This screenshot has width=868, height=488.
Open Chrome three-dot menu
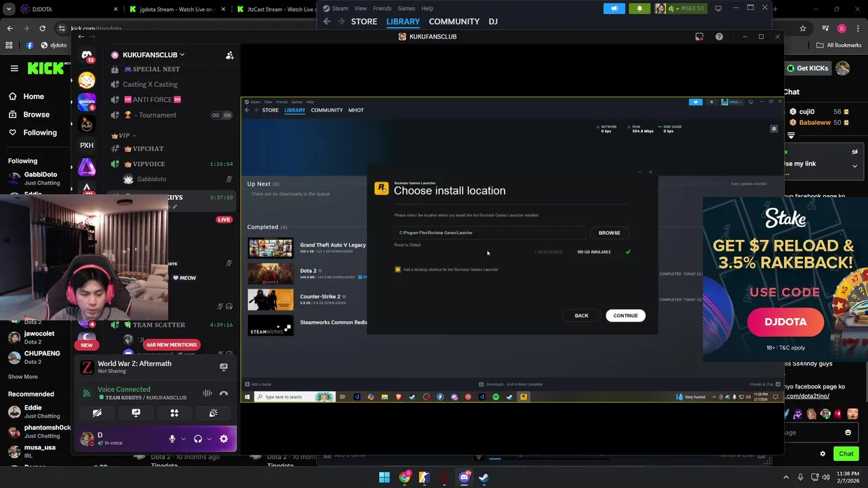[x=856, y=28]
